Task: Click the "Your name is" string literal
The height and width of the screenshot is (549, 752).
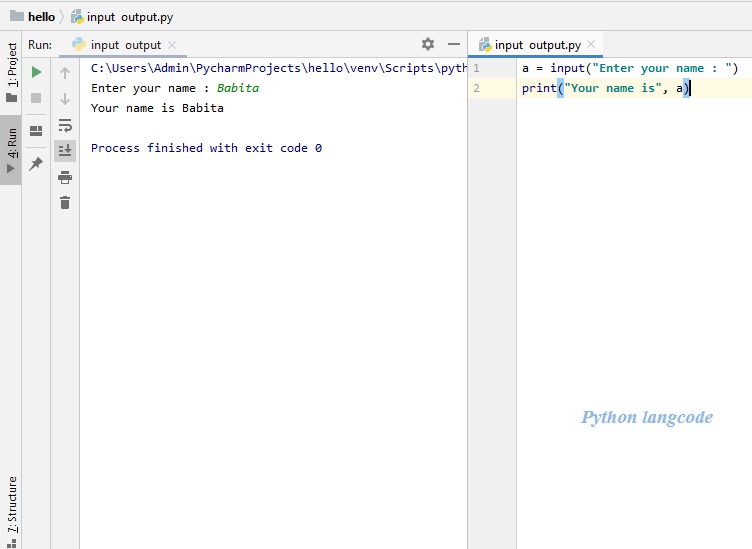Action: (x=613, y=88)
